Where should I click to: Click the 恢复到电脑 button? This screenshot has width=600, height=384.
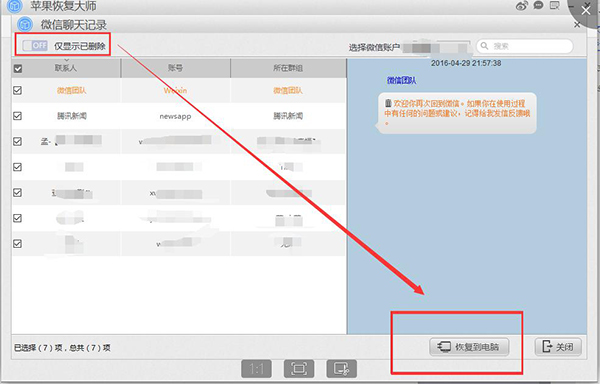pyautogui.click(x=469, y=347)
